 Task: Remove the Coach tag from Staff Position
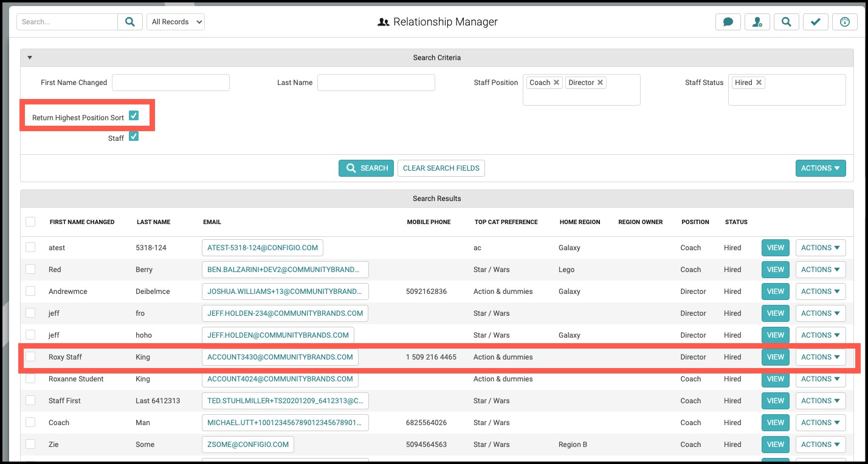click(556, 83)
